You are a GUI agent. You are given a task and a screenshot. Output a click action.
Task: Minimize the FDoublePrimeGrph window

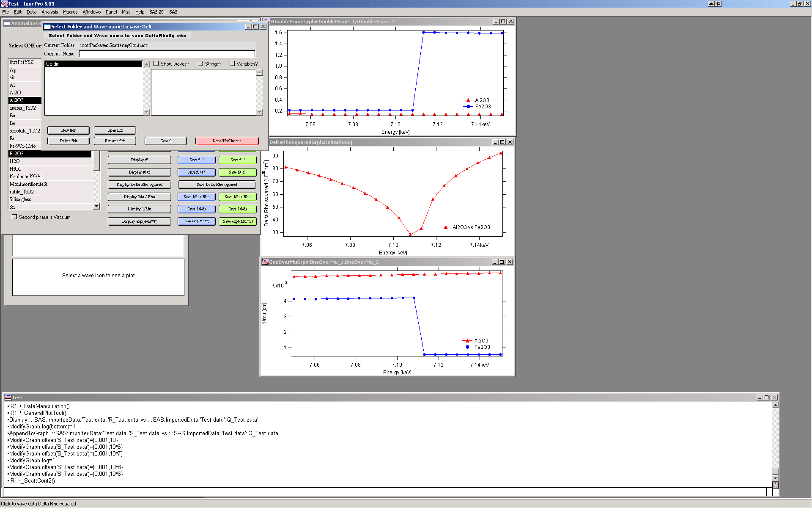[496, 22]
